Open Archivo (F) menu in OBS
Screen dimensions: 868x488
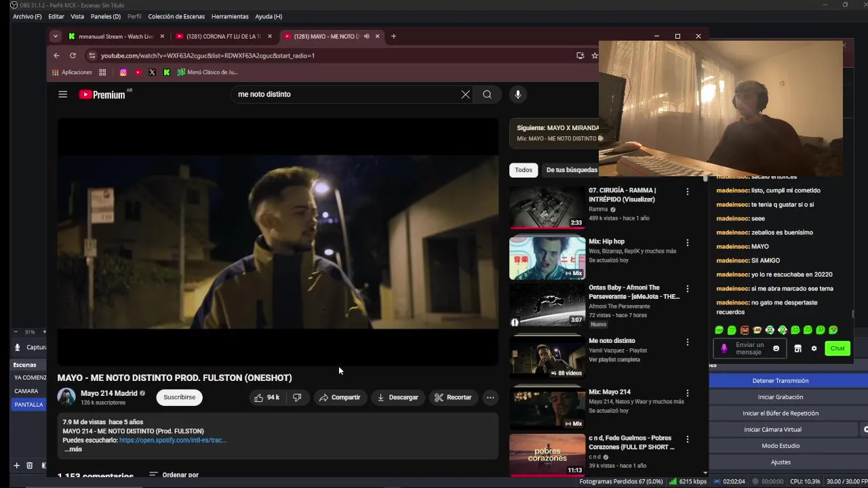[27, 16]
